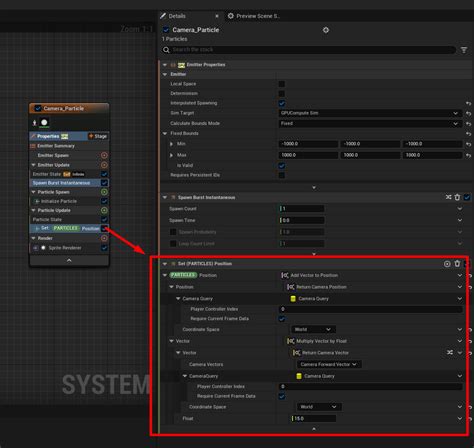Click the Stage button in Properties row

[x=98, y=136]
